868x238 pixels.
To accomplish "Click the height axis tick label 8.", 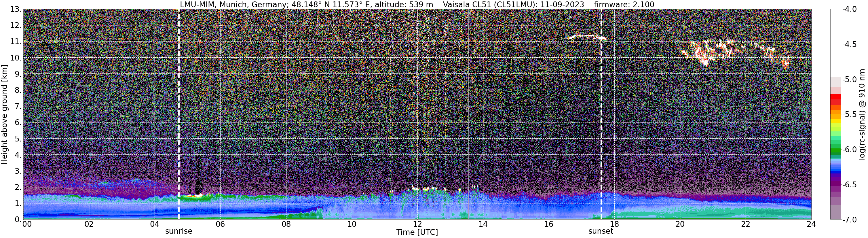I will tap(18, 90).
